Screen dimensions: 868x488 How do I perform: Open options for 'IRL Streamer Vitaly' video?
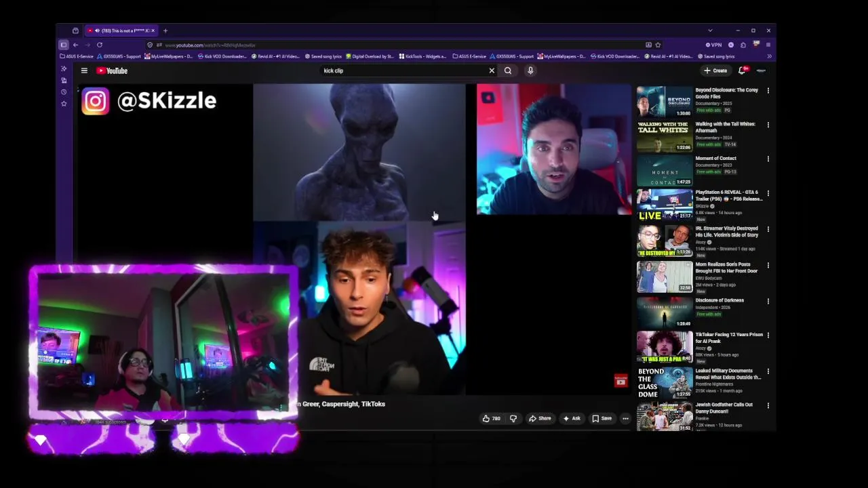pos(768,229)
